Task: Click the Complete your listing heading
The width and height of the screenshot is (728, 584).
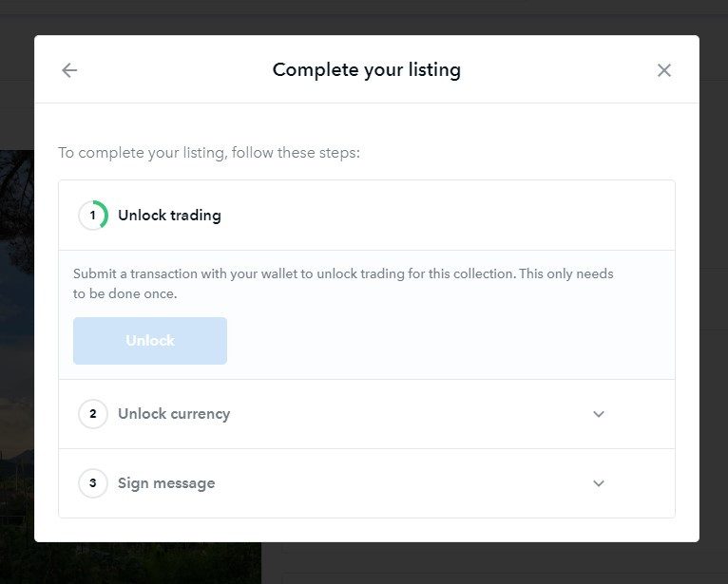Action: [366, 70]
